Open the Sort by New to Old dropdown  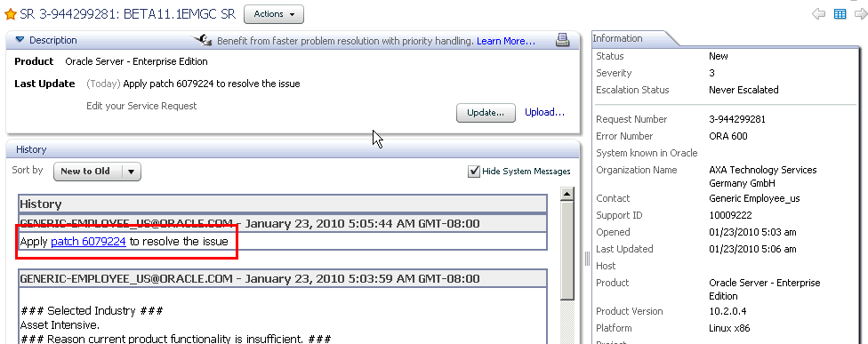[98, 172]
